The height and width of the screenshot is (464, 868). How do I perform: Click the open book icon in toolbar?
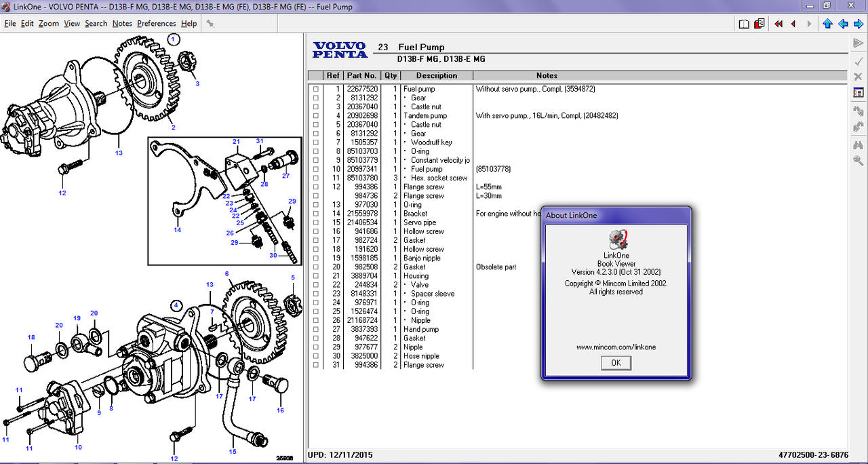(744, 24)
